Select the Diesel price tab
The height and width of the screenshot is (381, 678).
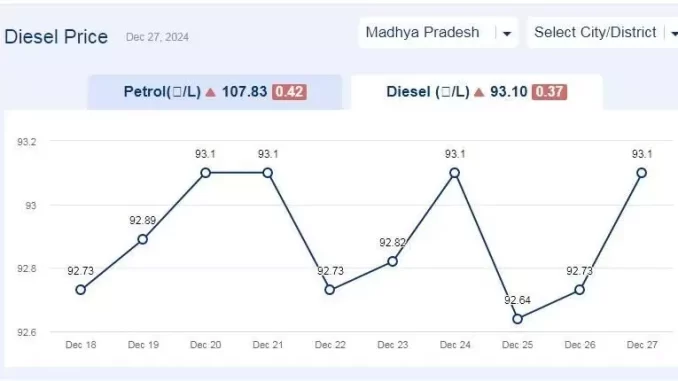pos(477,92)
